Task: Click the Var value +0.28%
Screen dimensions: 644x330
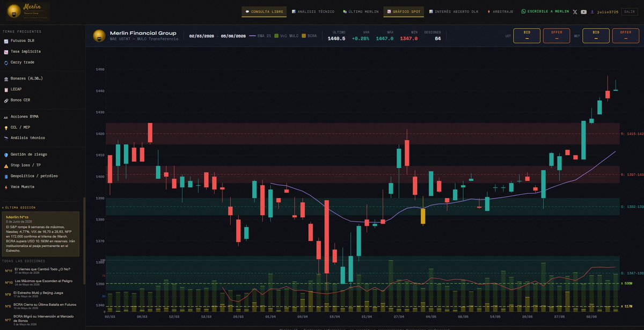Action: pyautogui.click(x=361, y=39)
